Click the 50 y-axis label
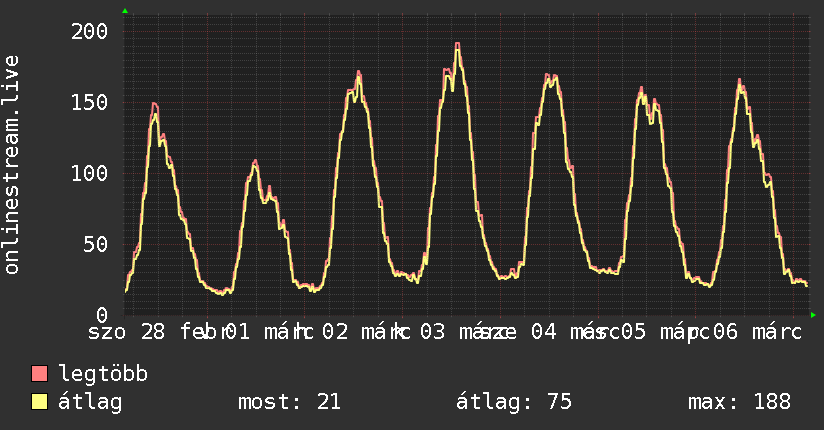The height and width of the screenshot is (430, 824). (96, 244)
